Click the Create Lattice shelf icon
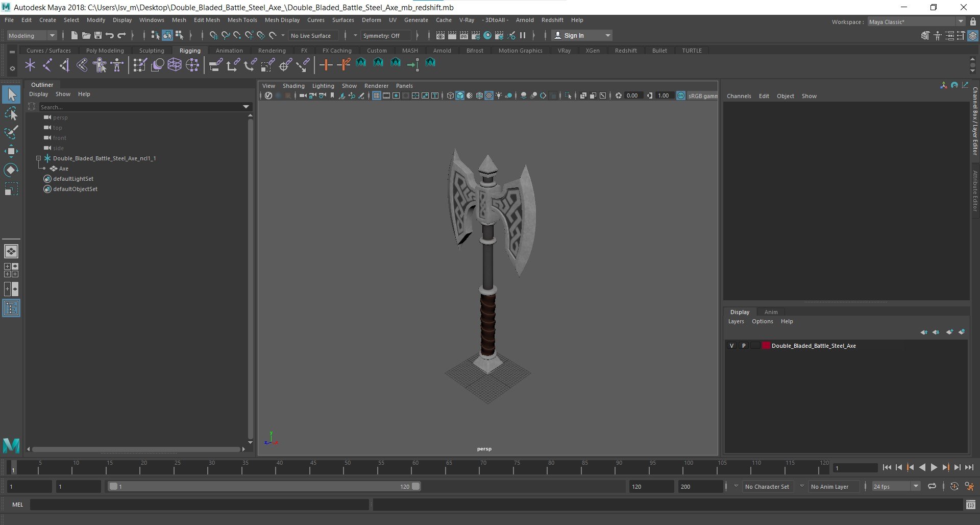This screenshot has width=980, height=525. click(x=175, y=65)
